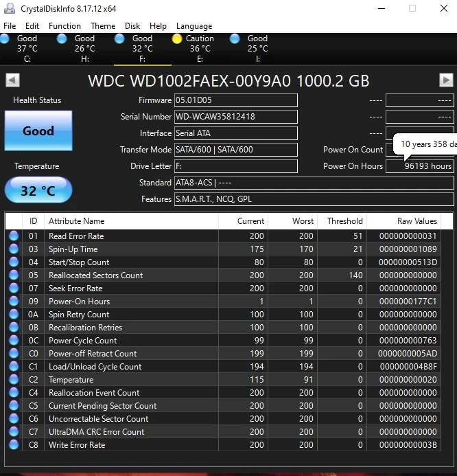Select the 'Load/Unload Cycle Count' attribute name
The image size is (457, 476).
pyautogui.click(x=95, y=366)
